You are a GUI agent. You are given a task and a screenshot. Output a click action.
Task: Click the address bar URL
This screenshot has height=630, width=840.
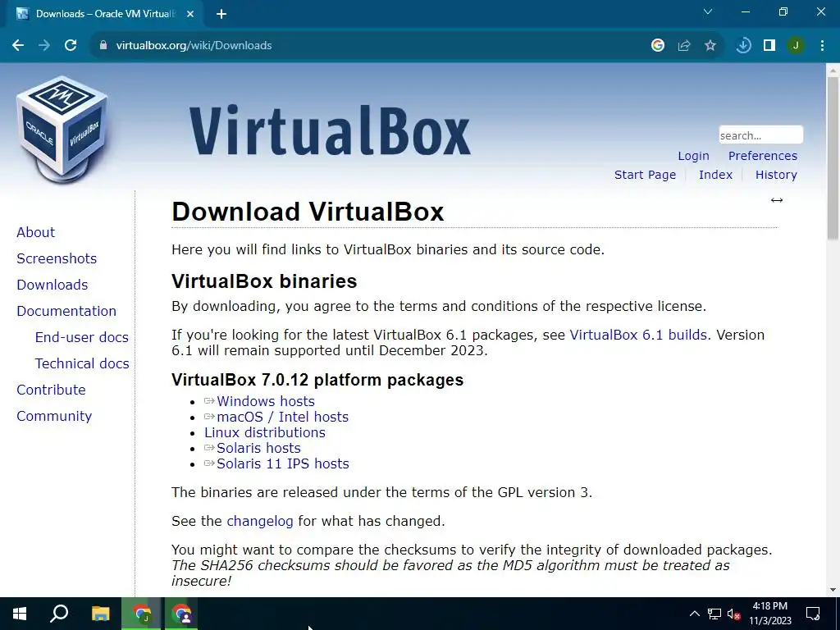194,46
